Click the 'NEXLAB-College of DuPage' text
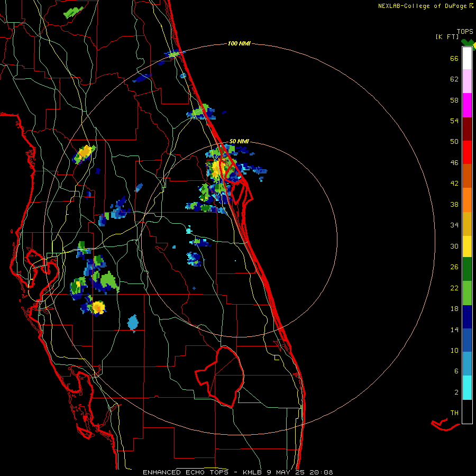Viewport: 476px width, 476px height. click(423, 6)
